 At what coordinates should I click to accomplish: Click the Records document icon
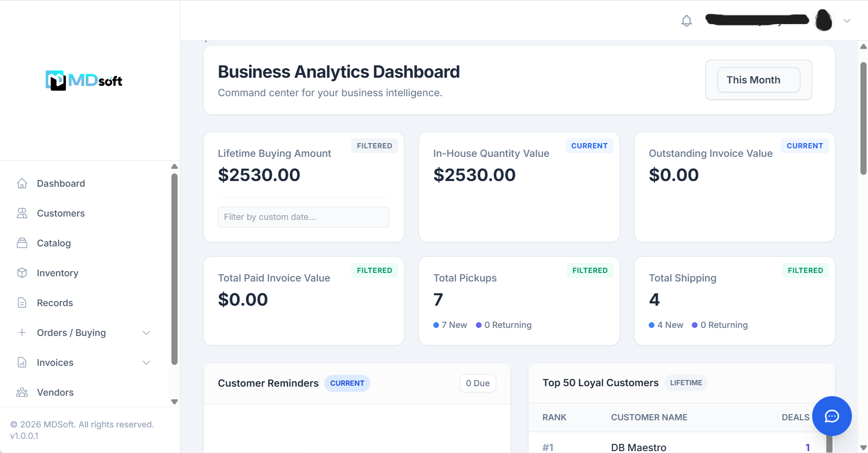[22, 303]
